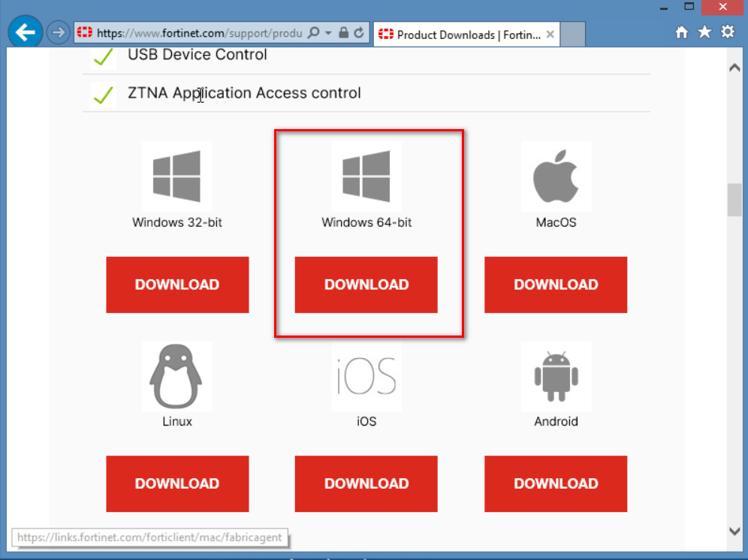748x560 pixels.
Task: Click the 'Linux' label
Action: [x=177, y=421]
